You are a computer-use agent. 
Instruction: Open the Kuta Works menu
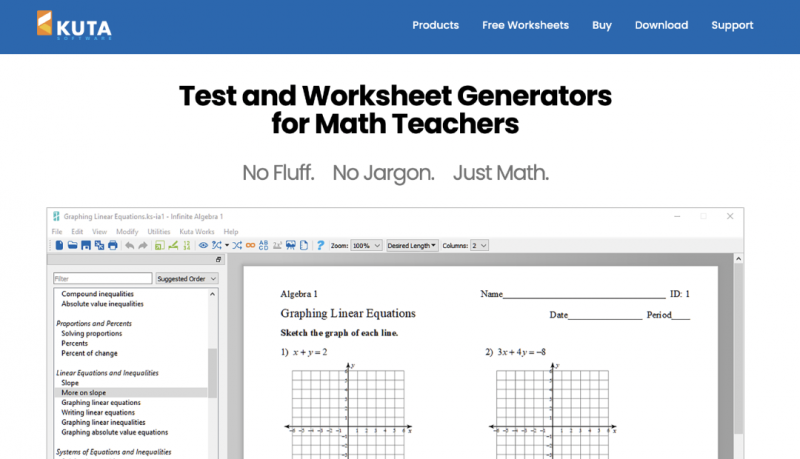coord(197,232)
